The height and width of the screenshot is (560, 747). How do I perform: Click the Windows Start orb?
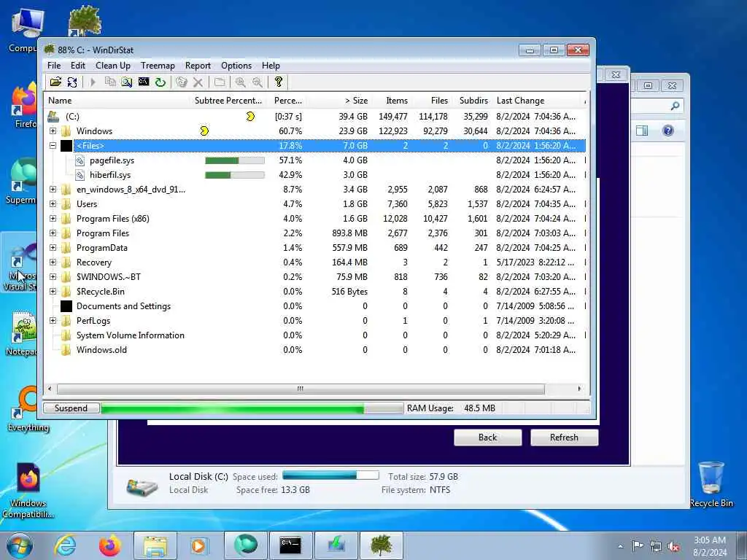tap(19, 545)
